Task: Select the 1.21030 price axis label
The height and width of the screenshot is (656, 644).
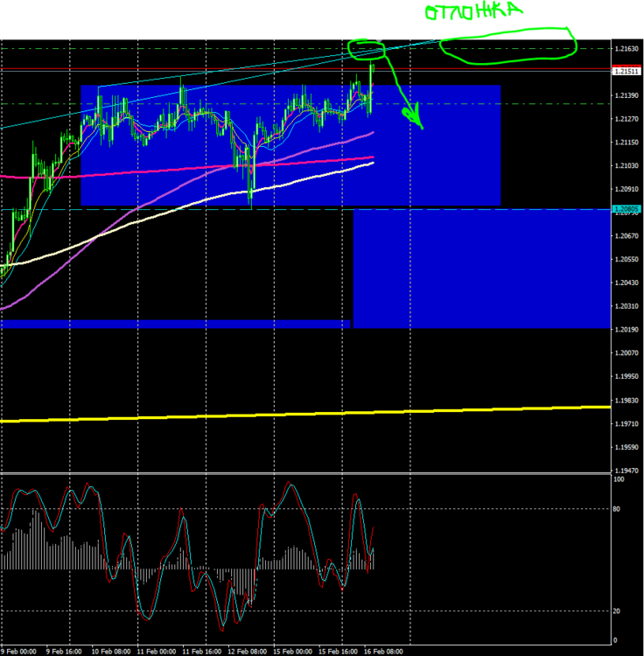Action: (626, 166)
